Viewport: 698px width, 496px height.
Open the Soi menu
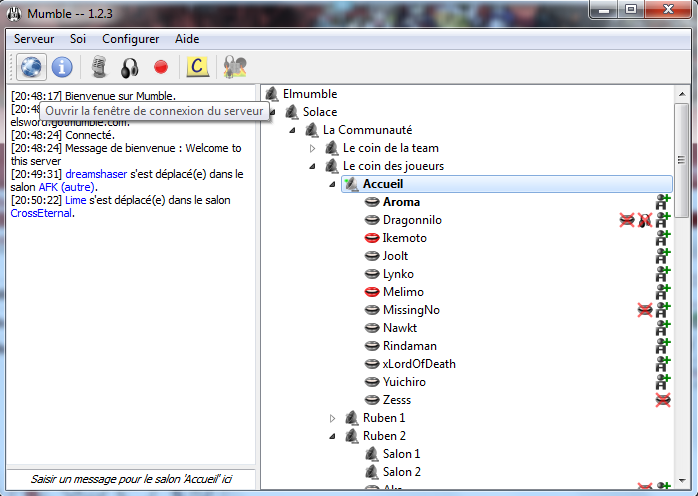[78, 39]
